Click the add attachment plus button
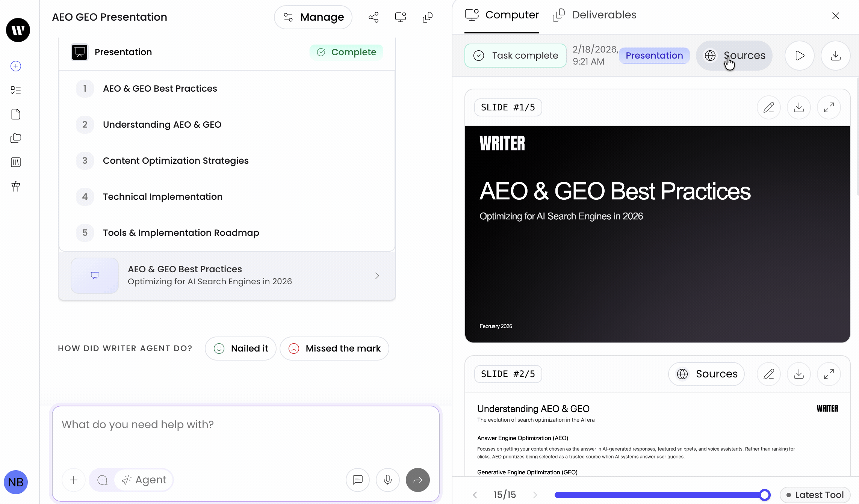 74,480
